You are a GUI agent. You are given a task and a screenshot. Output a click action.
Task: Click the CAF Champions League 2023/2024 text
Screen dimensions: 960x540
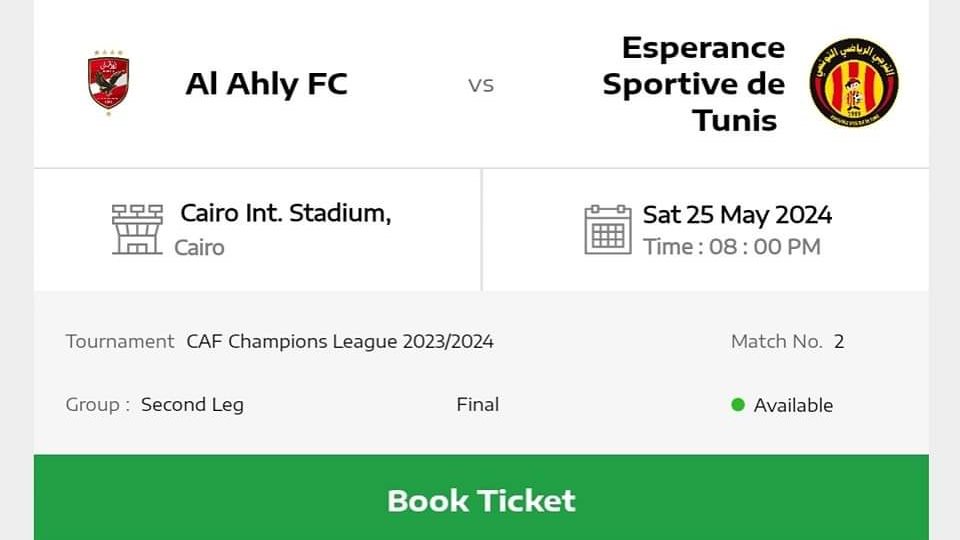point(340,341)
